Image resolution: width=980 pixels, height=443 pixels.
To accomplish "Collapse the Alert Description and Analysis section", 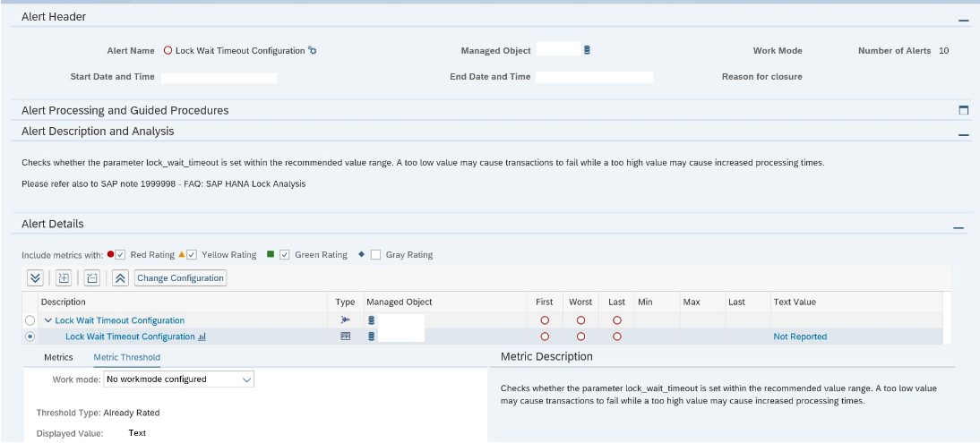I will pyautogui.click(x=963, y=135).
